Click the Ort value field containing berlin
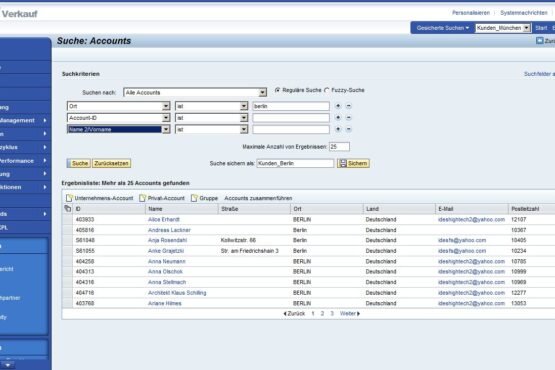This screenshot has width=555, height=370. 291,106
